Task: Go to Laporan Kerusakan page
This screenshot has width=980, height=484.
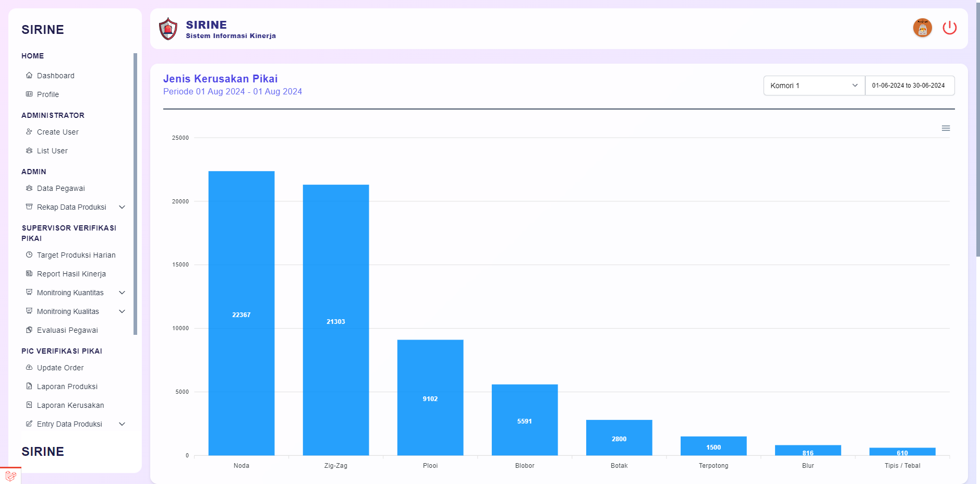Action: coord(70,405)
